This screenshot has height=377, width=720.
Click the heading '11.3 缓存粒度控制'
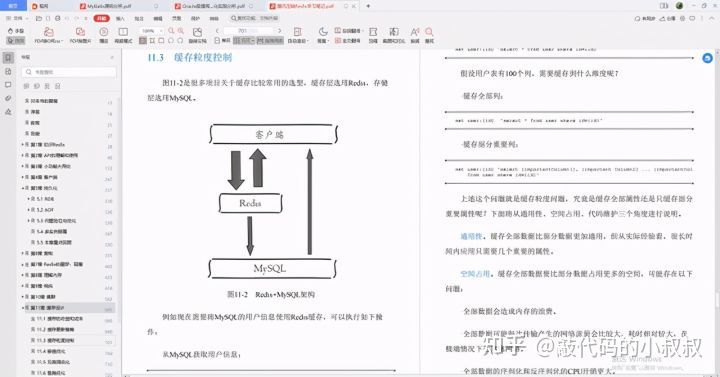(x=190, y=58)
